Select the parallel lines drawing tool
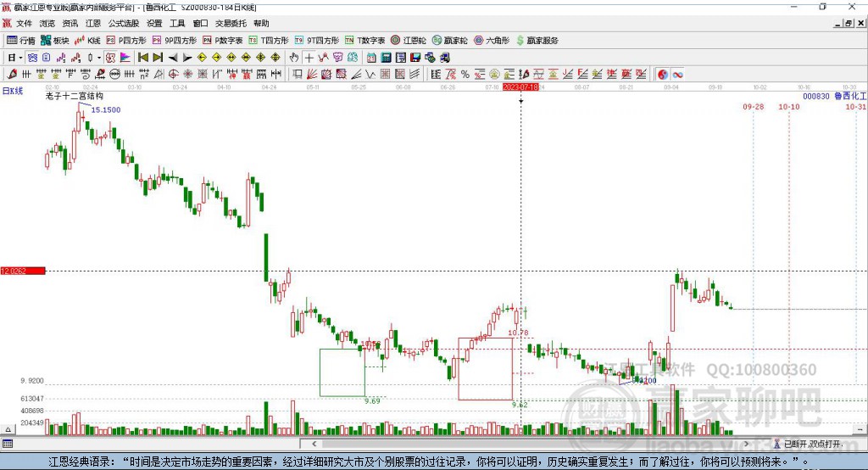The width and height of the screenshot is (868, 470). pyautogui.click(x=415, y=75)
